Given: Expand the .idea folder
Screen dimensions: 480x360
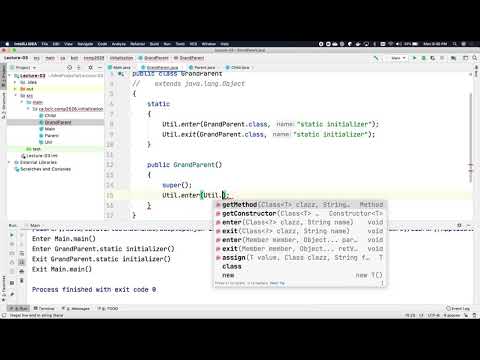Looking at the screenshot, I should point(15,82).
